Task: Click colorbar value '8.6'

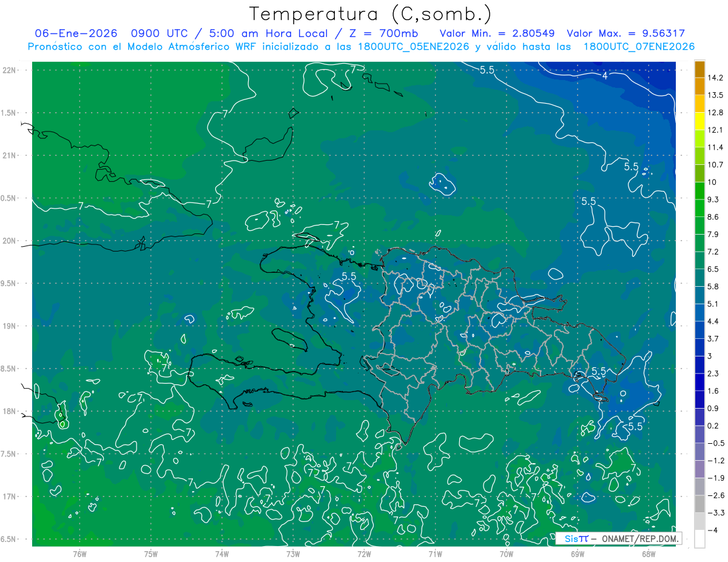Action: point(713,217)
